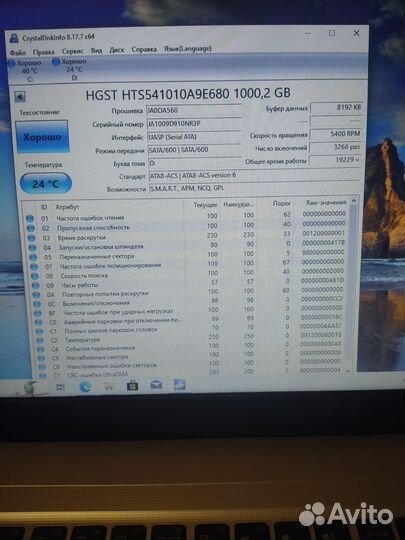The height and width of the screenshot is (540, 405).
Task: Select disk C: status icon at 40 °C
Action: tap(11, 63)
